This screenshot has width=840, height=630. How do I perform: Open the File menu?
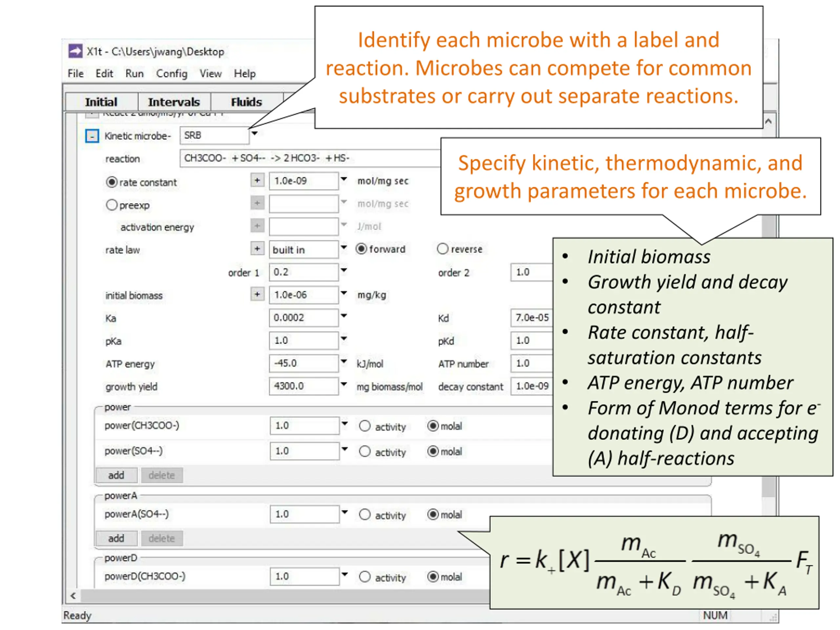coord(75,73)
